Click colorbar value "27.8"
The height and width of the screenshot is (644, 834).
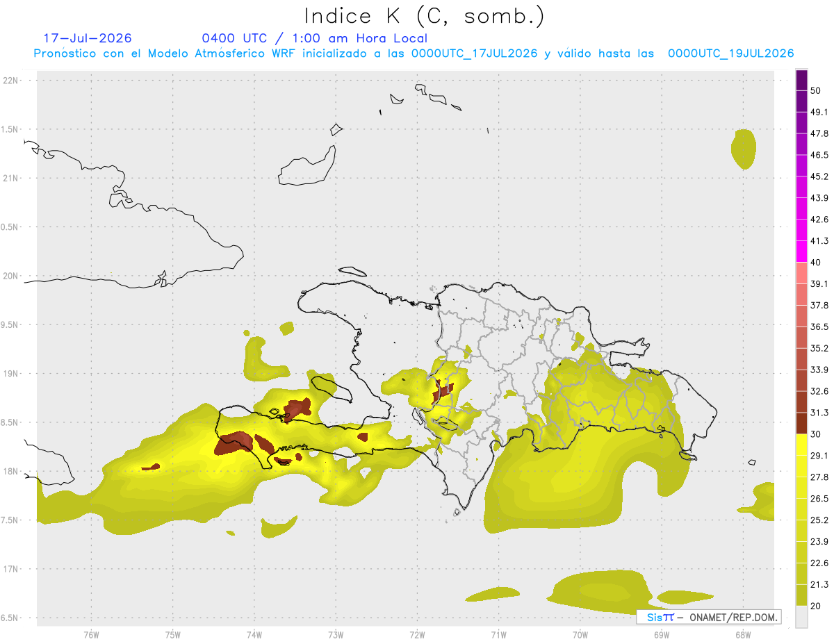coord(819,477)
